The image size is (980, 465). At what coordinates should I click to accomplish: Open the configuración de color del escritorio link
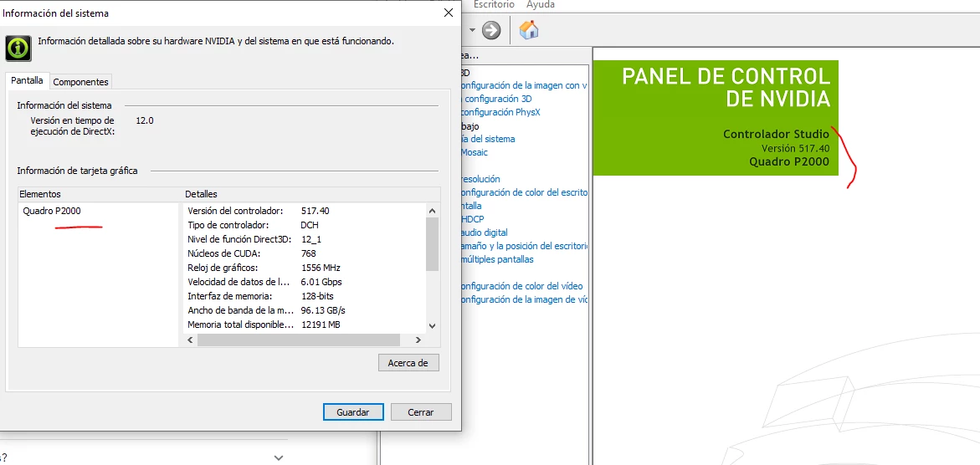pyautogui.click(x=524, y=192)
